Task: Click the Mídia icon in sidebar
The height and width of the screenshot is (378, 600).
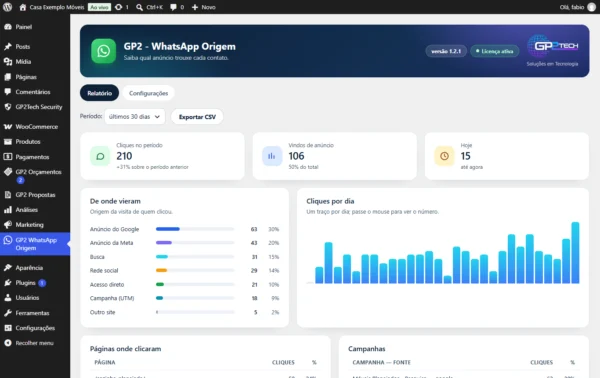Action: point(8,62)
